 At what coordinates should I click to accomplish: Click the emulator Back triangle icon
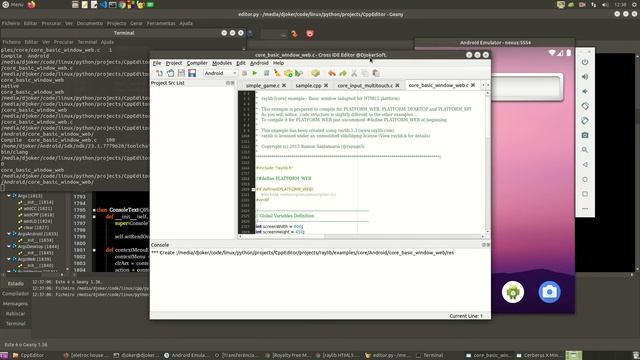click(585, 164)
